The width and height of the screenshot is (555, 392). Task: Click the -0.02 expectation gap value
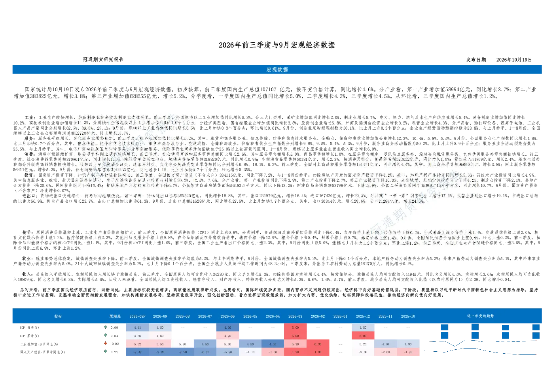(x=114, y=344)
